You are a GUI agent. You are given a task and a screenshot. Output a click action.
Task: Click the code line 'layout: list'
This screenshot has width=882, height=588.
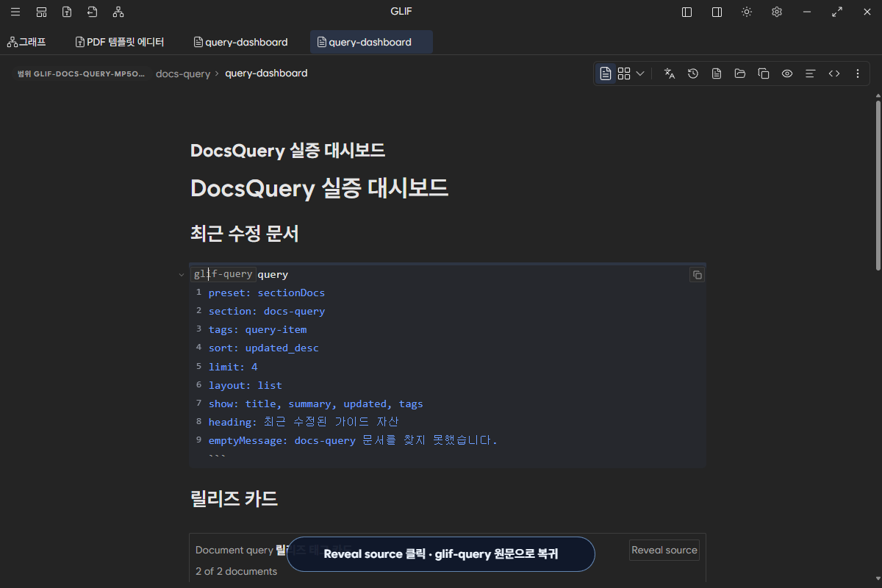coord(245,385)
